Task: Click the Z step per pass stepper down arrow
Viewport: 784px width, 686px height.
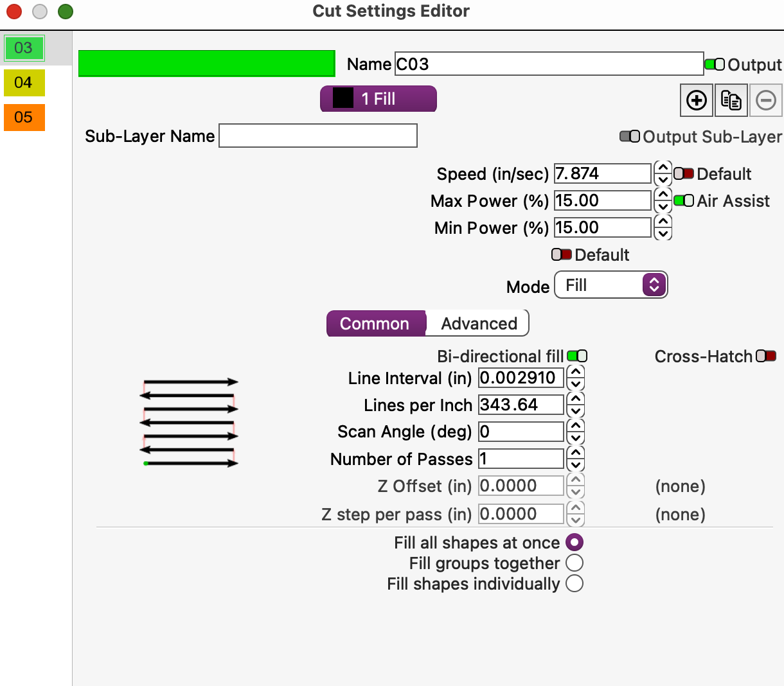Action: point(576,520)
